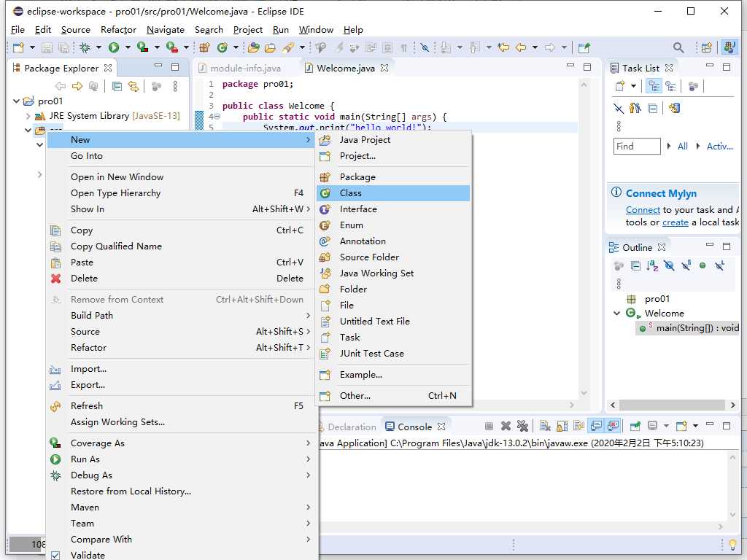
Task: Open the Navigate menu
Action: coord(166,29)
